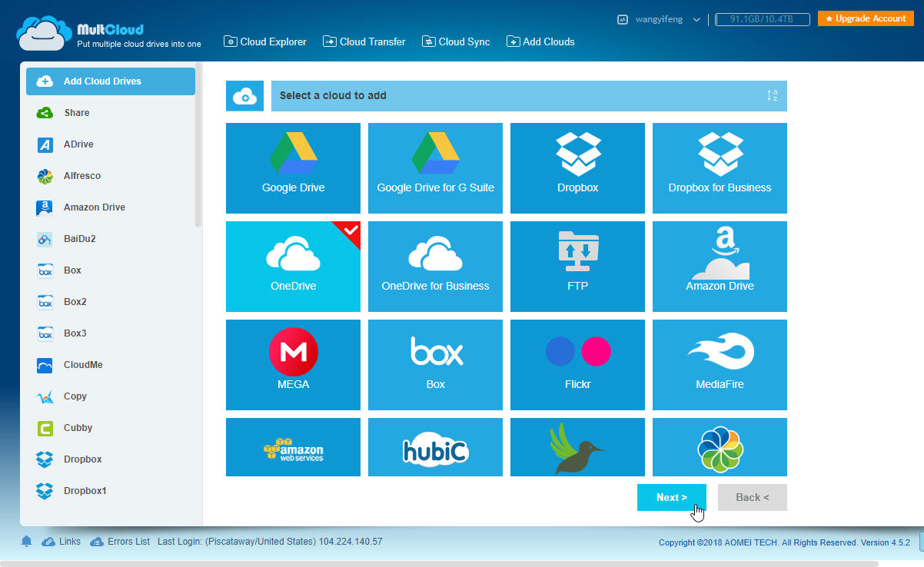Image resolution: width=924 pixels, height=567 pixels.
Task: Open Share in the sidebar
Action: 111,113
